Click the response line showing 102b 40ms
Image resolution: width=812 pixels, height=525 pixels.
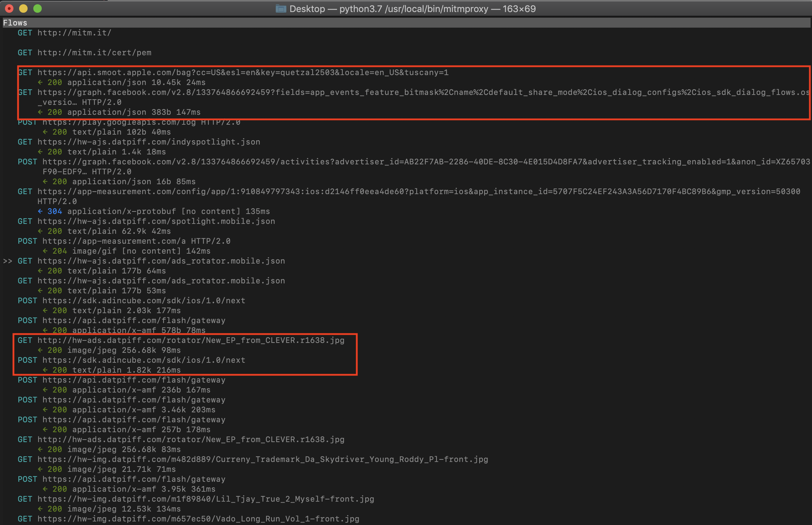coord(107,132)
